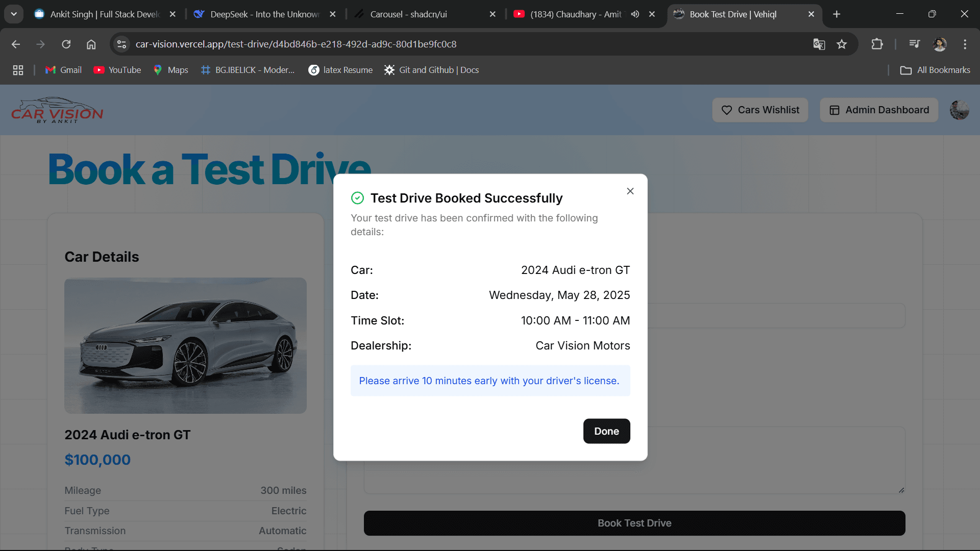980x551 pixels.
Task: Close the DeepSeek tab
Action: point(333,14)
